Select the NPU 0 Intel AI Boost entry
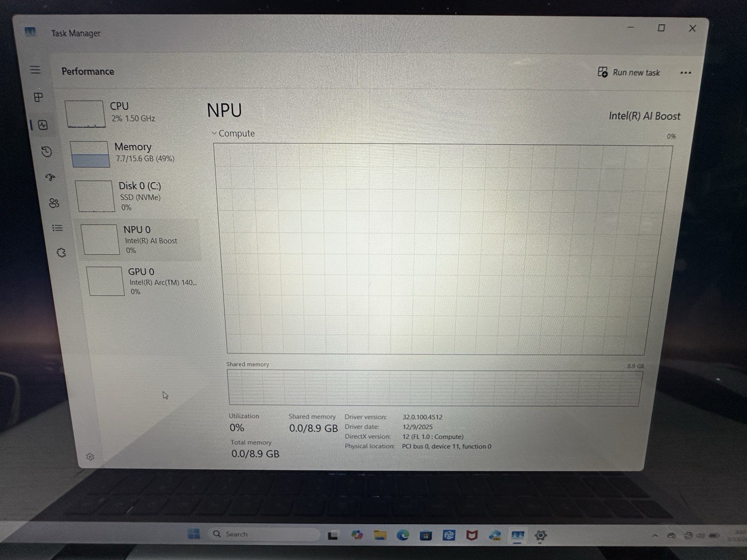Viewport: 747px width, 560px height. click(140, 239)
